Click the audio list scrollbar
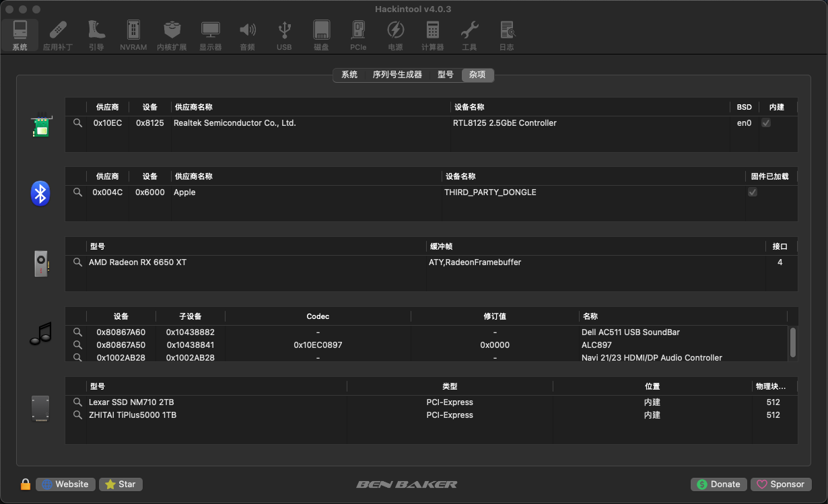This screenshot has width=828, height=504. [793, 343]
